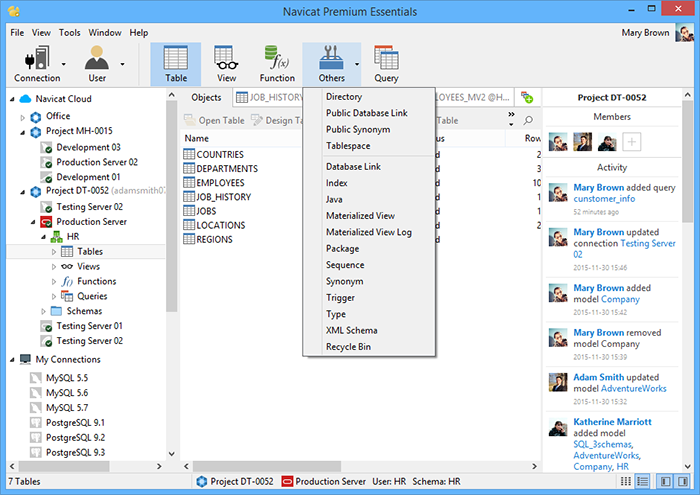Click Mary Brown profile avatar at top right

684,33
